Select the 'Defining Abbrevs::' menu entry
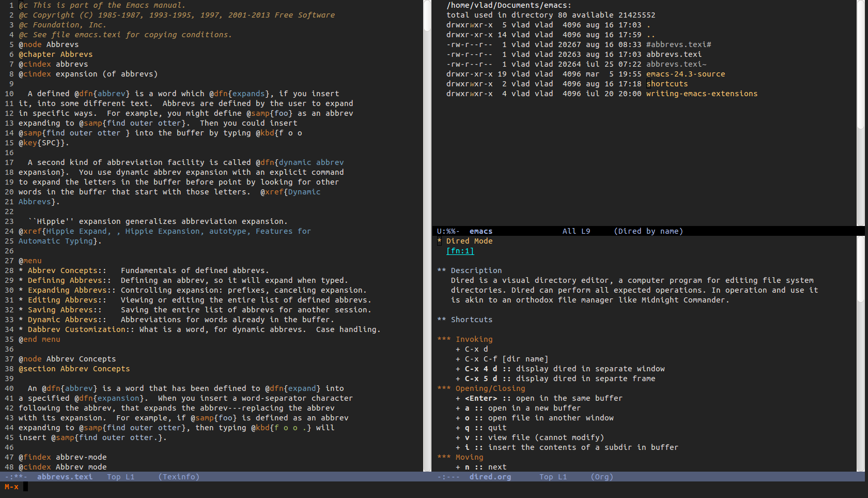Image resolution: width=868 pixels, height=498 pixels. 69,280
